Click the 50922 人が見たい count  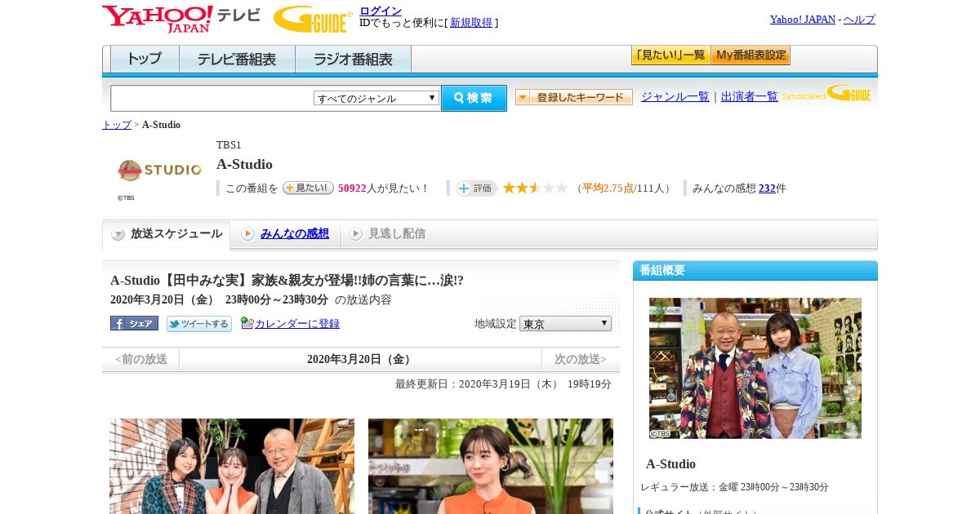pos(383,188)
